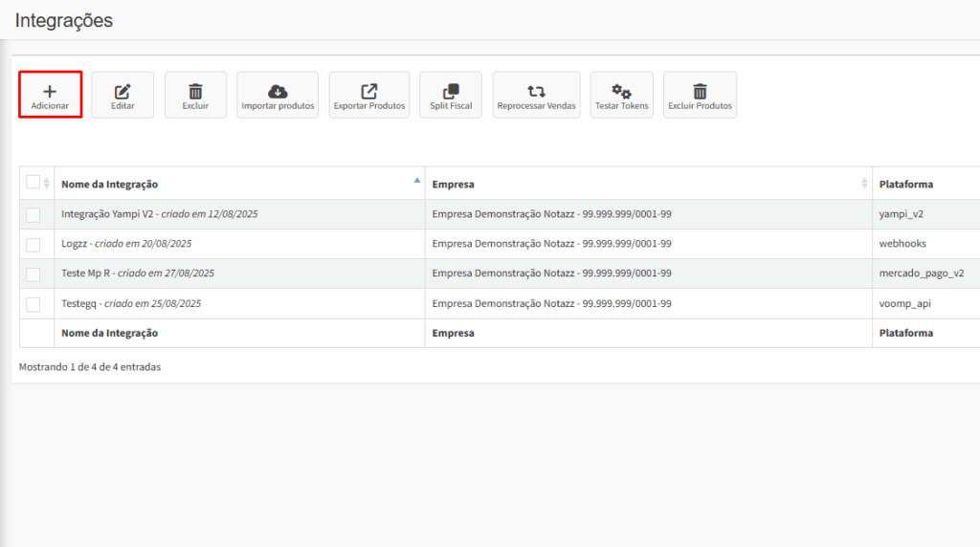Enable the Testegq row checkbox
Image resolution: width=980 pixels, height=547 pixels.
point(33,304)
